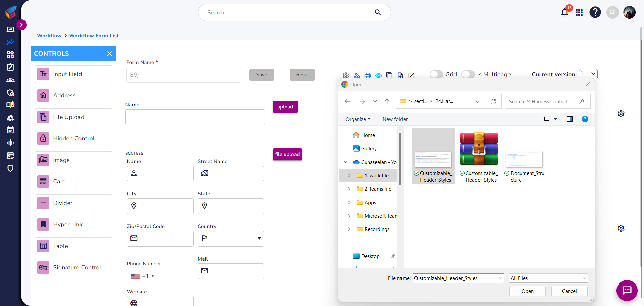Click the Open button in file dialog
The height and width of the screenshot is (306, 644).
527,291
